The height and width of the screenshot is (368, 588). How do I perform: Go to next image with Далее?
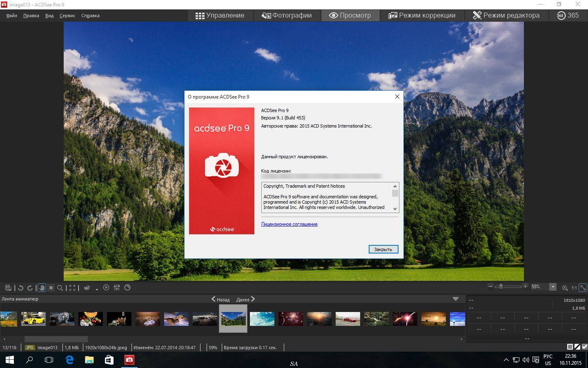[245, 299]
